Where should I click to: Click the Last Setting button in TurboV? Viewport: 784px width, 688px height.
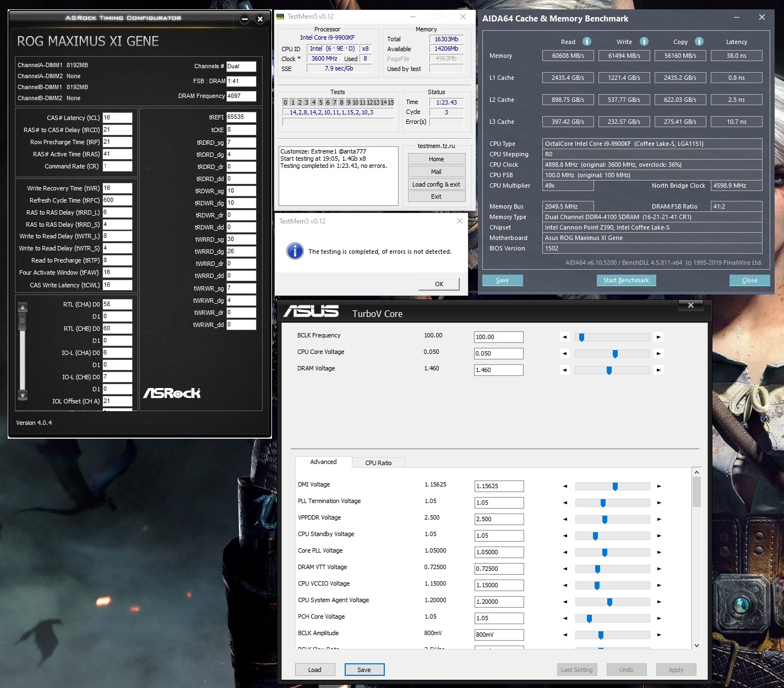click(x=577, y=670)
